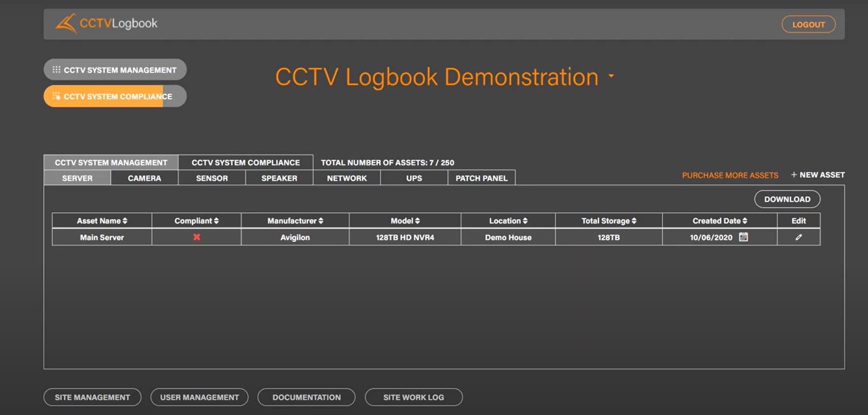Click the gray CCTV System Management pill button
Viewport: 868px width, 415px height.
point(115,69)
